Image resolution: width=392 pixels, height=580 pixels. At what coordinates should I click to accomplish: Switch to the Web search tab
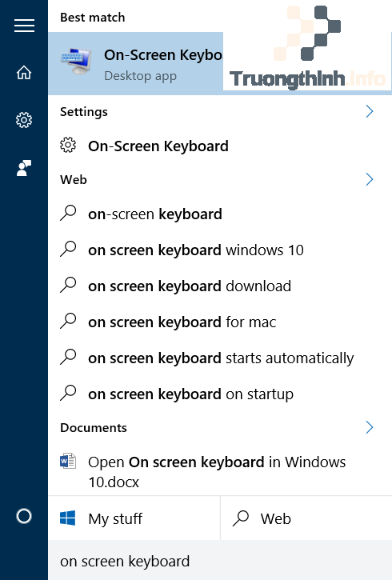tap(306, 518)
